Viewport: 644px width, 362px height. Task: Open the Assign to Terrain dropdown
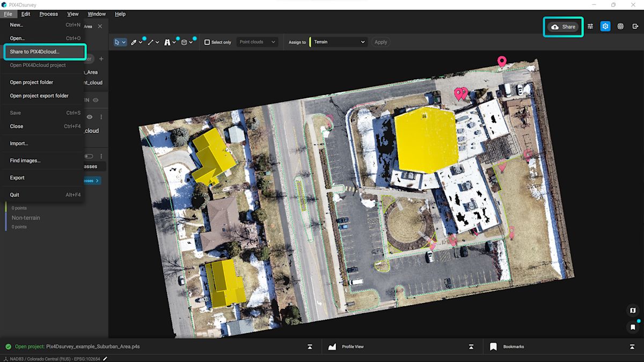pyautogui.click(x=338, y=42)
